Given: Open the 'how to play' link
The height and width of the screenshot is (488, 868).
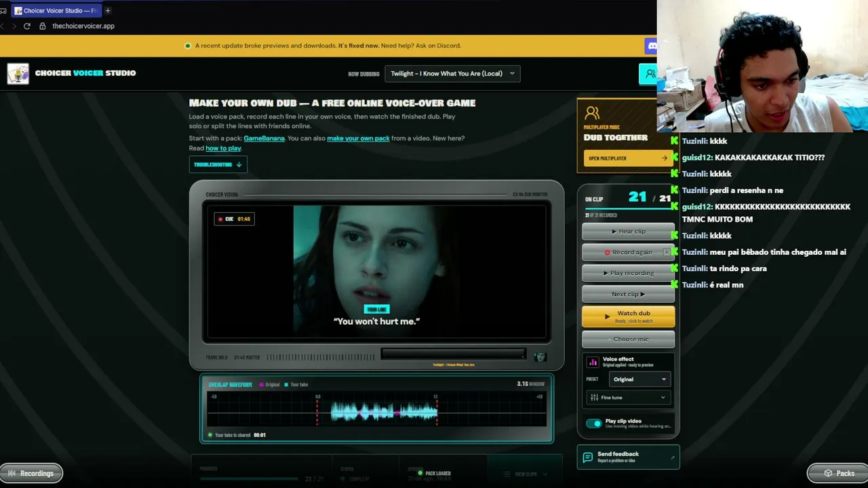Looking at the screenshot, I should [223, 148].
